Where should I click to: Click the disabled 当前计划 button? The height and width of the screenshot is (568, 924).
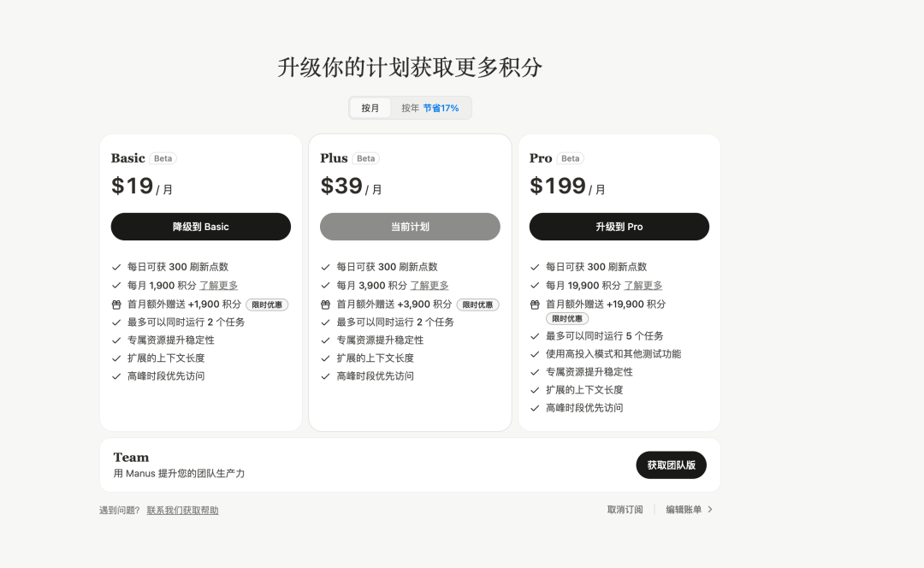click(410, 227)
